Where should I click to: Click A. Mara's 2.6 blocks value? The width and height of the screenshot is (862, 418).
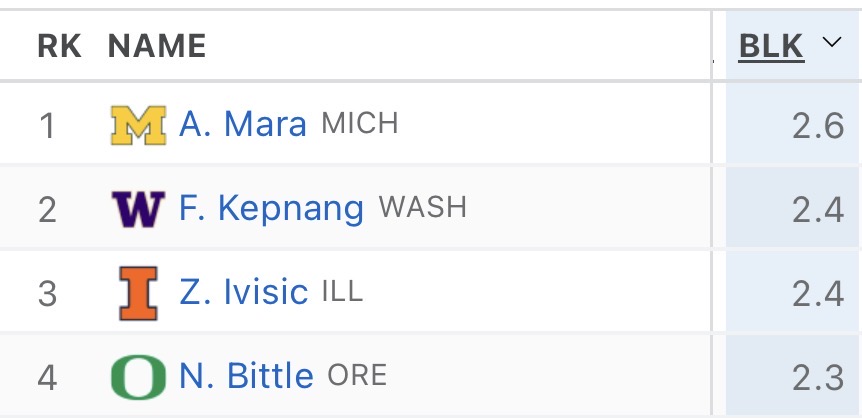pos(819,127)
